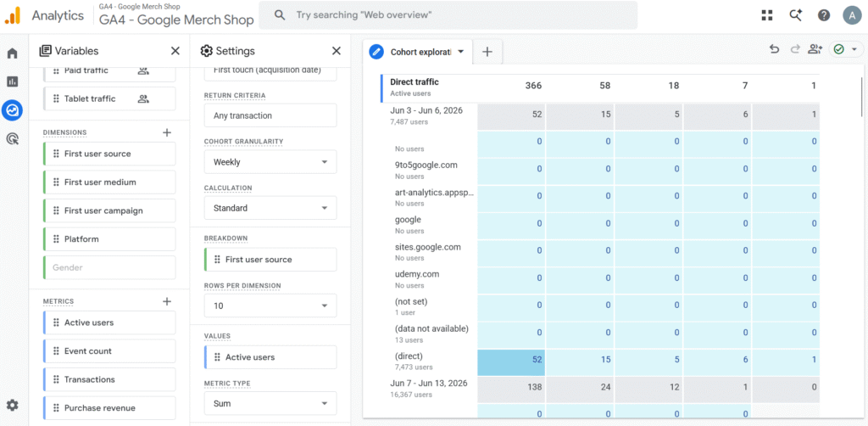Screen dimensions: 868x426
Task: Click the segment users icon on Paid traffic
Action: pyautogui.click(x=143, y=70)
